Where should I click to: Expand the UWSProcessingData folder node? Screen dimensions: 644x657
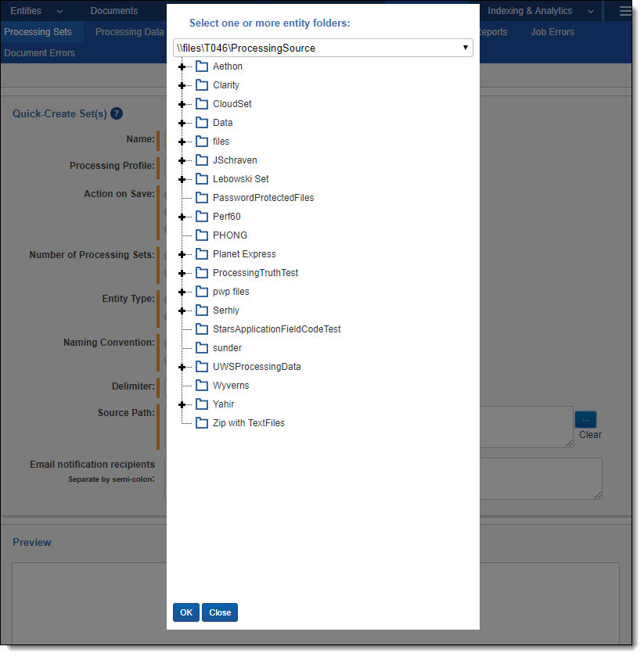(x=182, y=367)
